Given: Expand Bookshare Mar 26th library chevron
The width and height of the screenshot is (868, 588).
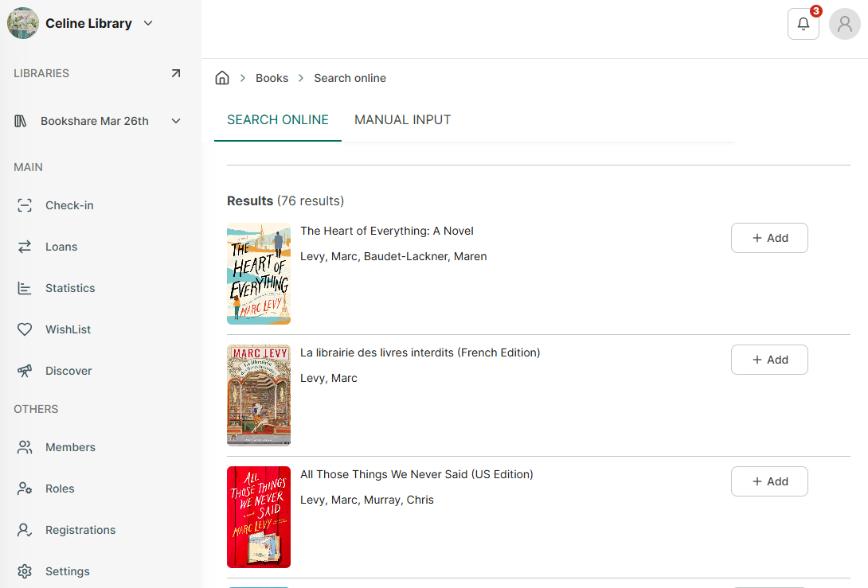Looking at the screenshot, I should pyautogui.click(x=175, y=121).
